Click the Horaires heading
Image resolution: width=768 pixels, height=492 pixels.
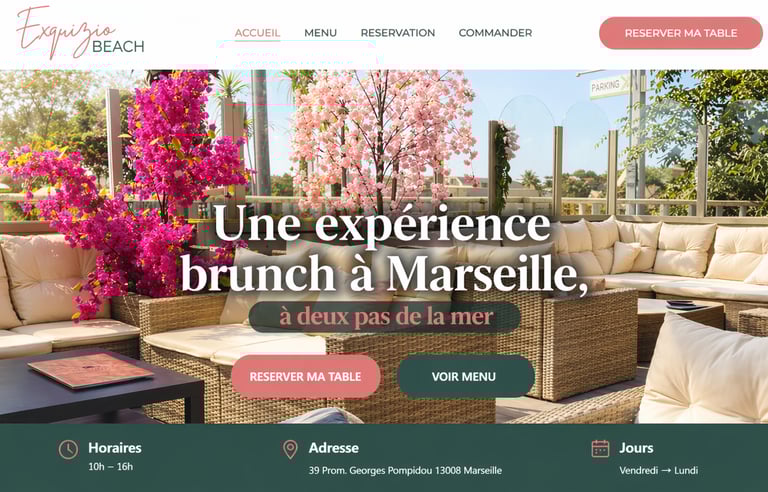115,448
